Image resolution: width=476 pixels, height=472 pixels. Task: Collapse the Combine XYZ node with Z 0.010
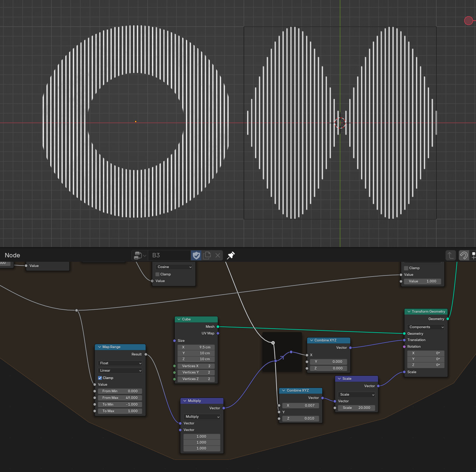(284, 391)
